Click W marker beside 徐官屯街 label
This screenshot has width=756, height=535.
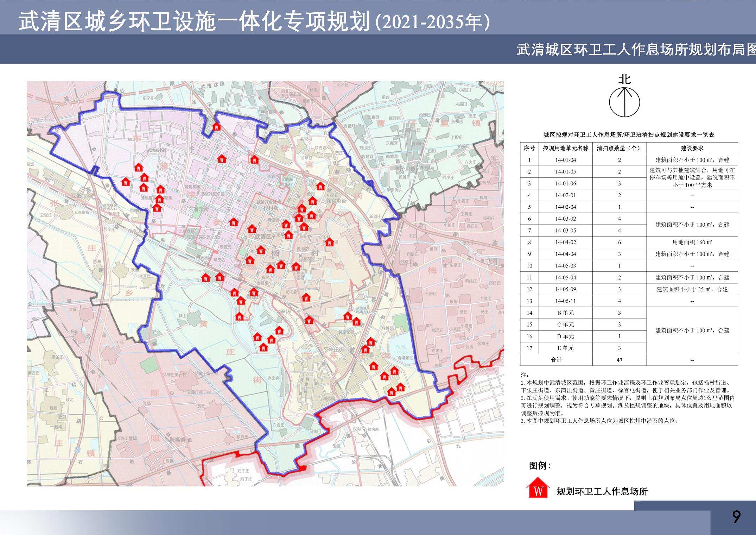tap(312, 201)
